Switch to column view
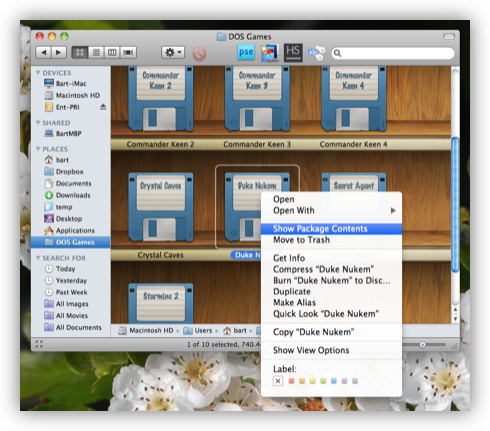Image resolution: width=490 pixels, height=431 pixels. click(x=112, y=52)
